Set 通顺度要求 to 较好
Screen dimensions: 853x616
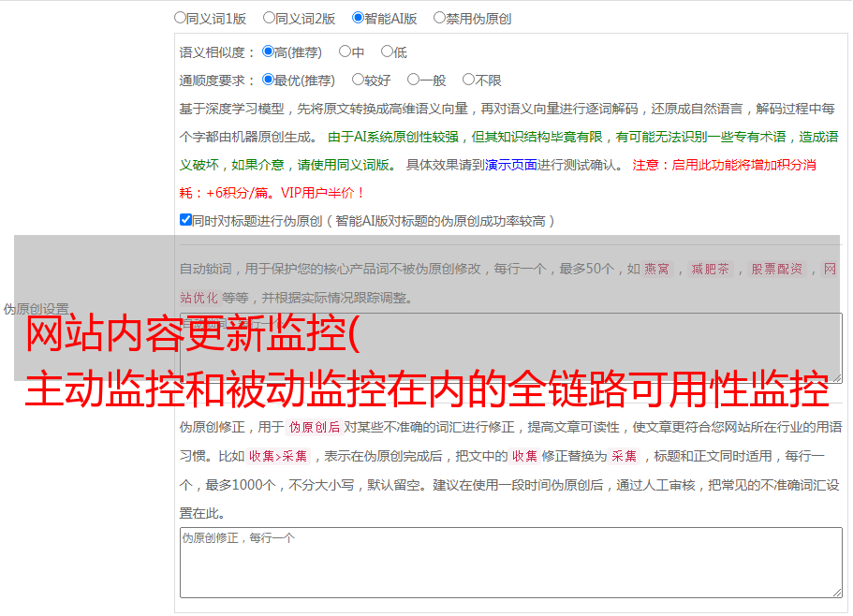click(358, 80)
